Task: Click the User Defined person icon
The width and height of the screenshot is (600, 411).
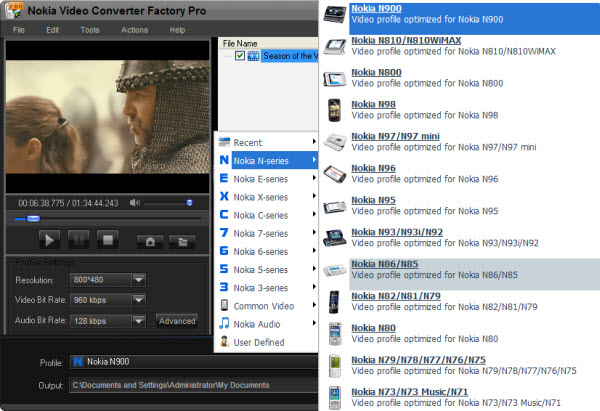Action: coord(224,341)
